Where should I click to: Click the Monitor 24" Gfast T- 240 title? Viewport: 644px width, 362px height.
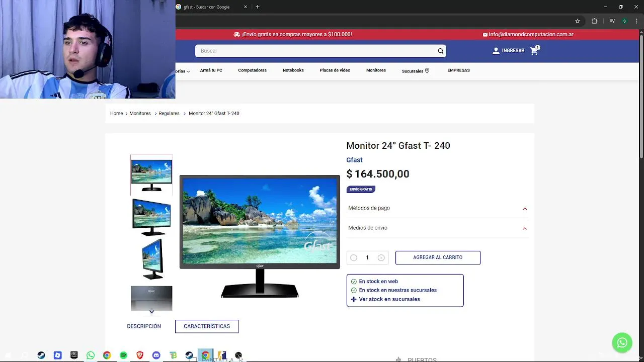[x=398, y=146]
